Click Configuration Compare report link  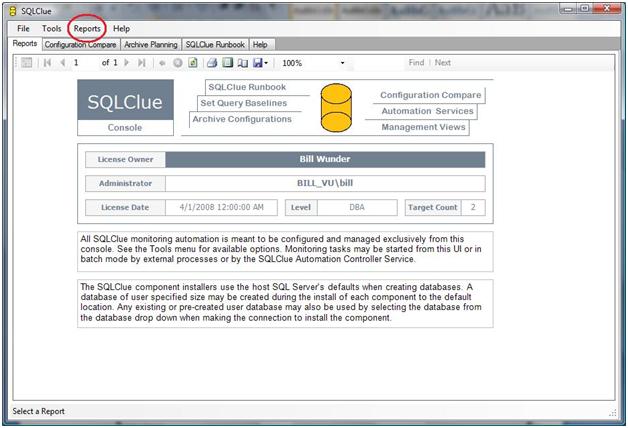[x=431, y=95]
